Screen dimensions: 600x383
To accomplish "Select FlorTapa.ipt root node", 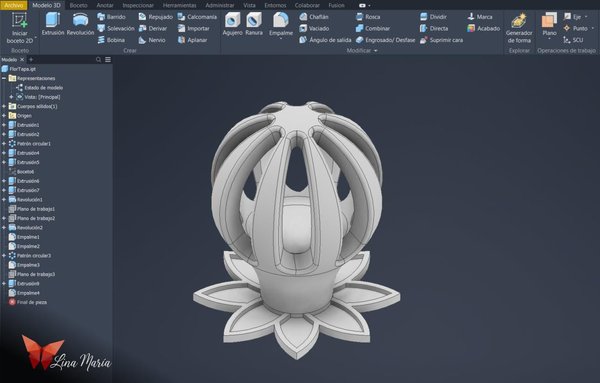I will pyautogui.click(x=19, y=69).
